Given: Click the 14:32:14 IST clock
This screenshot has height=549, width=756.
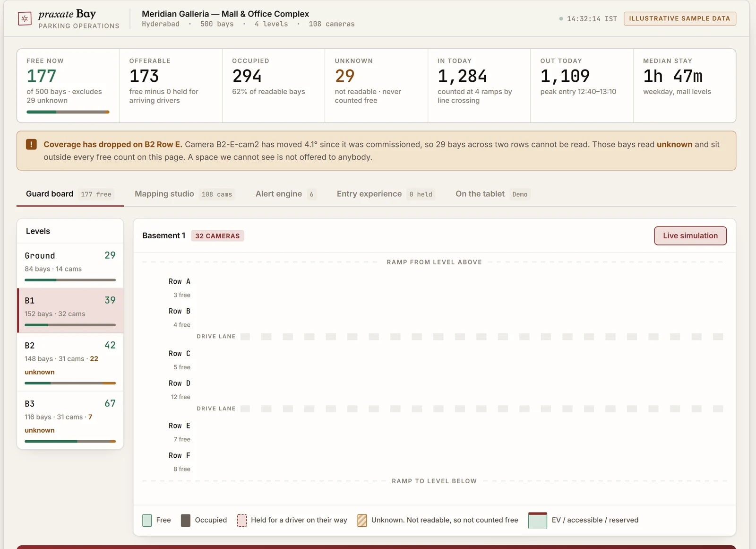Looking at the screenshot, I should 592,19.
